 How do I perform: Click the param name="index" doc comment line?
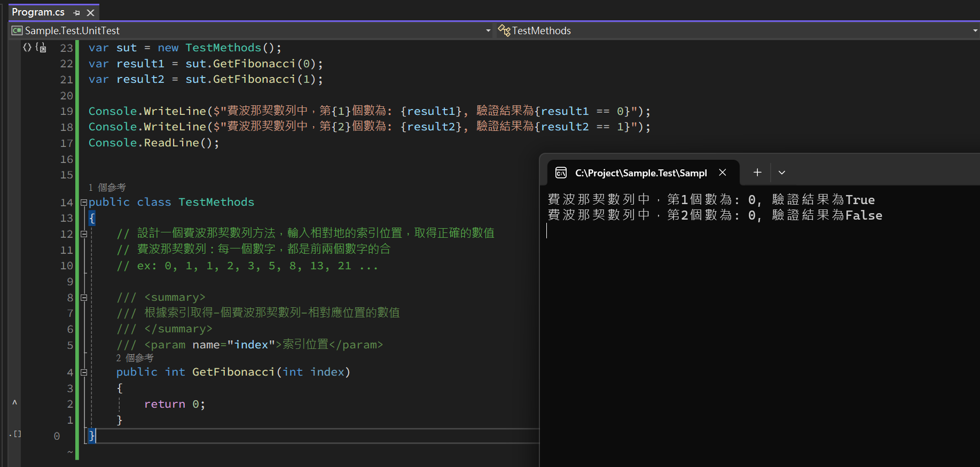click(250, 345)
